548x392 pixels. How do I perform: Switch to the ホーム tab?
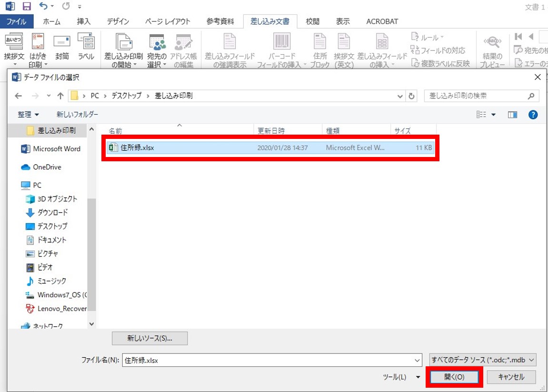(52, 21)
